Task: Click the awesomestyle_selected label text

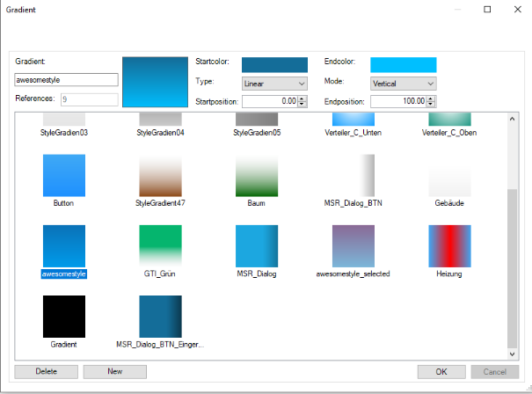Action: tap(353, 274)
